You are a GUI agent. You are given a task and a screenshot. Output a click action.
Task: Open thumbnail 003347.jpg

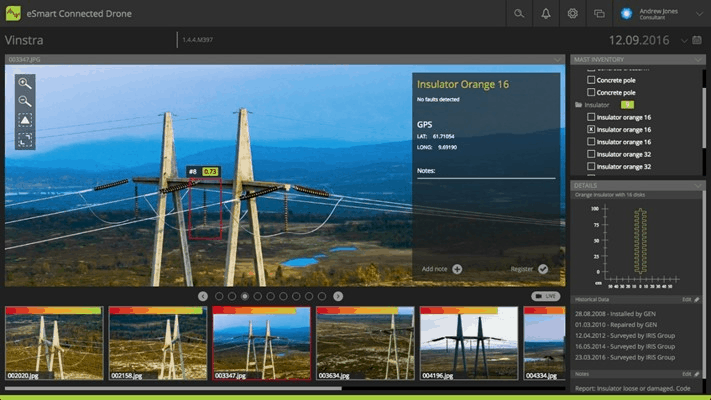pyautogui.click(x=262, y=343)
